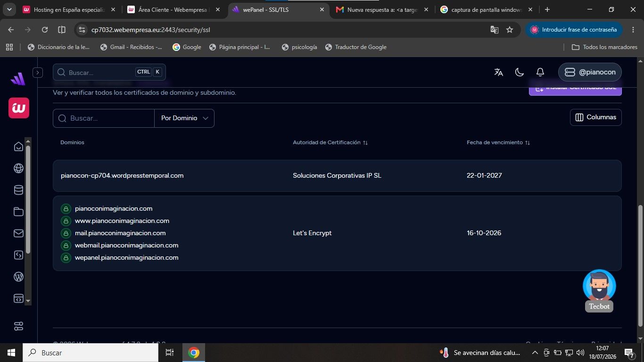The width and height of the screenshot is (644, 362).
Task: Open the WordPress icon in sidebar
Action: 18,277
